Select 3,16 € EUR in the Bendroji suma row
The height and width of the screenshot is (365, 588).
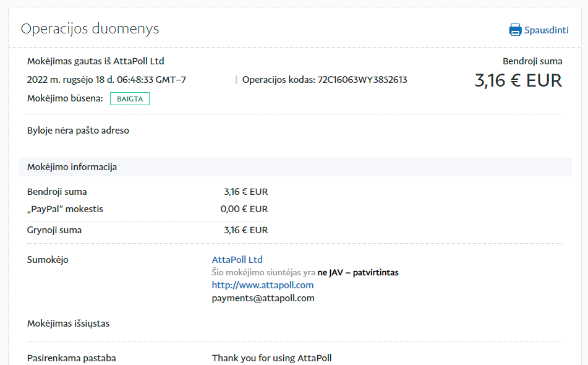246,192
